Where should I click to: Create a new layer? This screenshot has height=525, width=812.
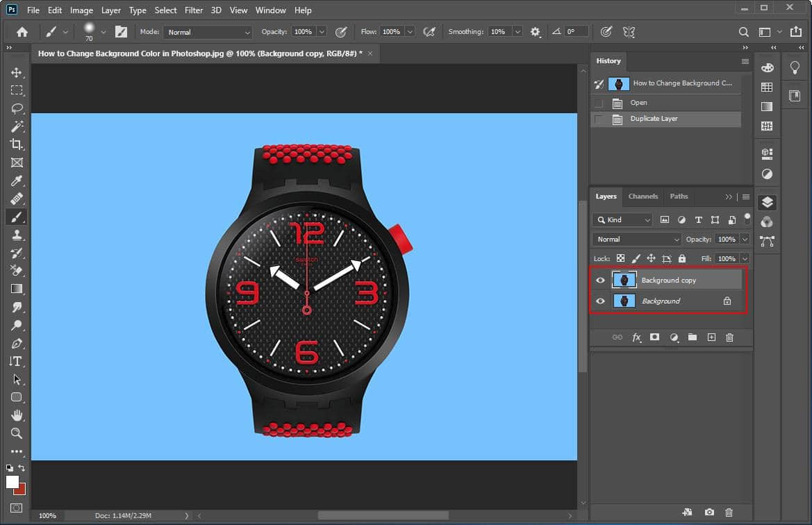tap(711, 337)
